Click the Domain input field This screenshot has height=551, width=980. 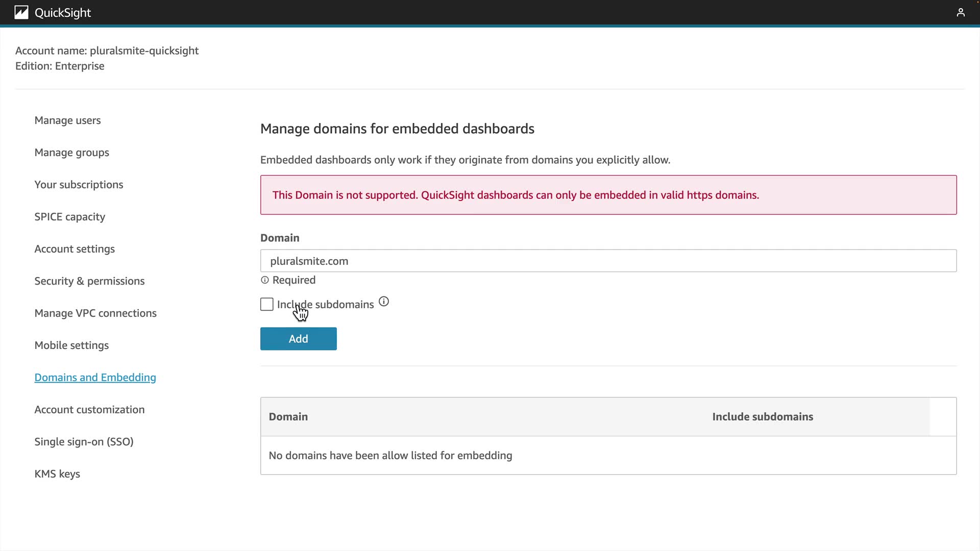click(607, 261)
